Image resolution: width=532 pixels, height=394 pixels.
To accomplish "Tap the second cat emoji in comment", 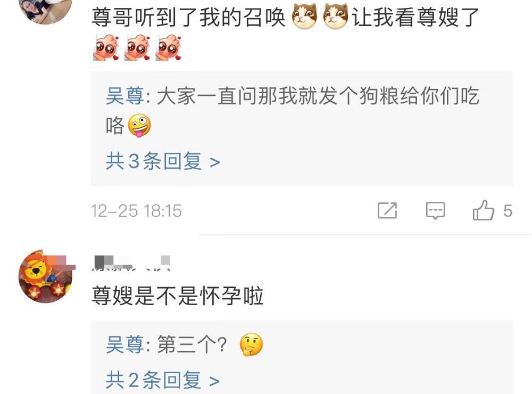I will click(x=336, y=17).
